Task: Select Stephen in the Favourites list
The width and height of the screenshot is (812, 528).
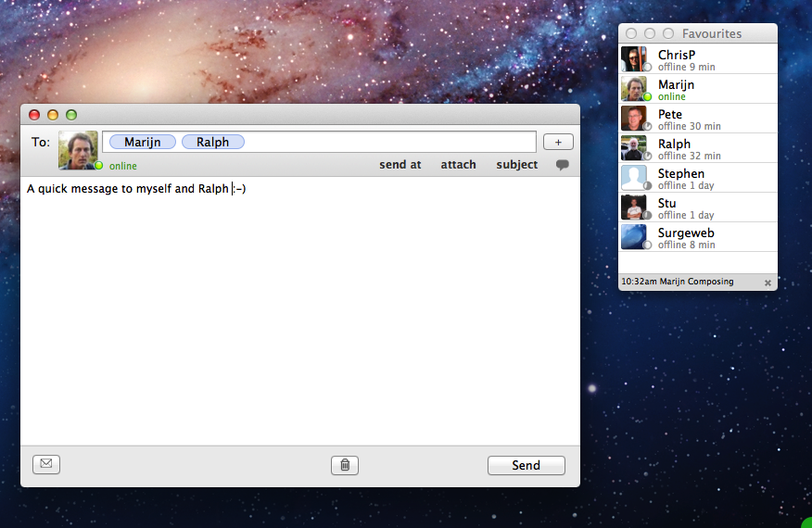Action: 698,178
